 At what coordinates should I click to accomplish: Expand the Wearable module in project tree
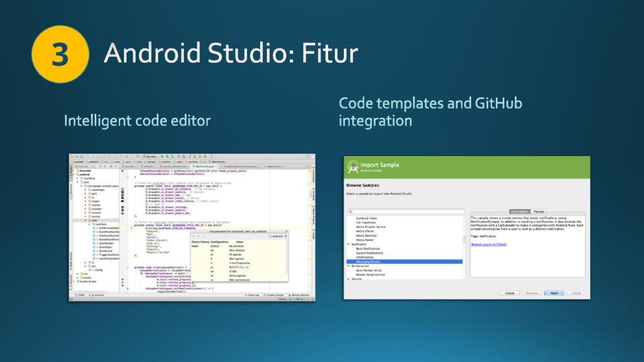74,171
